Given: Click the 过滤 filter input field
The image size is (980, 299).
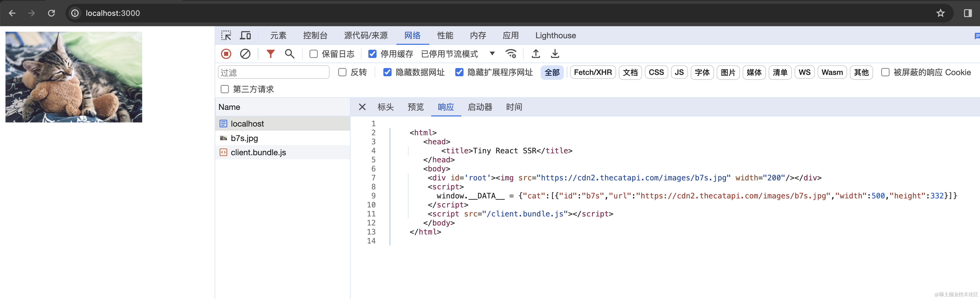Looking at the screenshot, I should [273, 72].
